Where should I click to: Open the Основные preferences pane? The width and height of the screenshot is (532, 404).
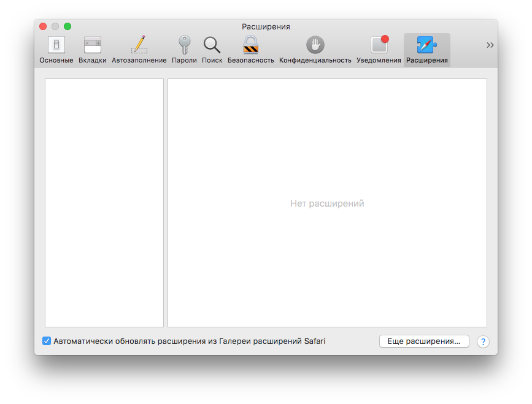[56, 50]
